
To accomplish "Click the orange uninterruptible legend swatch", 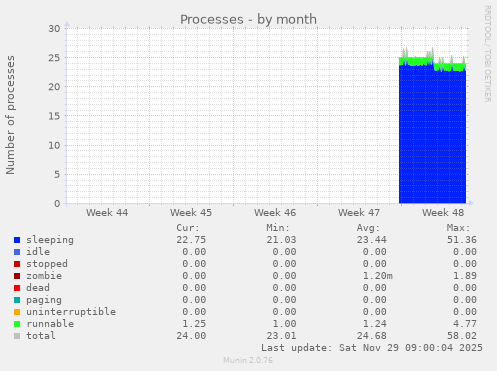I will pyautogui.click(x=17, y=312).
